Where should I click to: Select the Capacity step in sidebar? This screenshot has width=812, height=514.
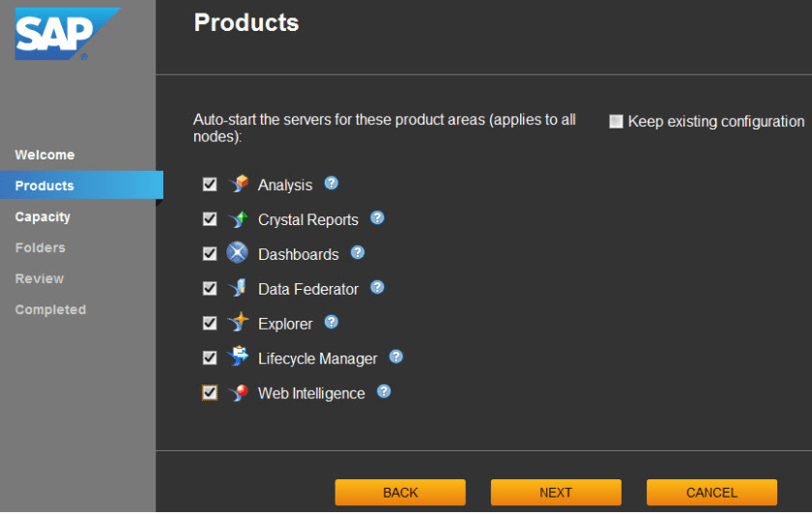coord(43,216)
